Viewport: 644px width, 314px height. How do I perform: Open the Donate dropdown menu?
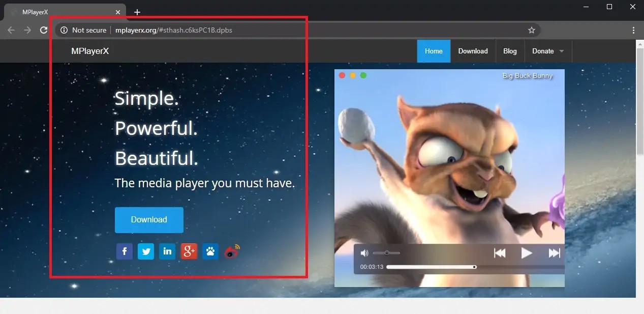pos(548,51)
